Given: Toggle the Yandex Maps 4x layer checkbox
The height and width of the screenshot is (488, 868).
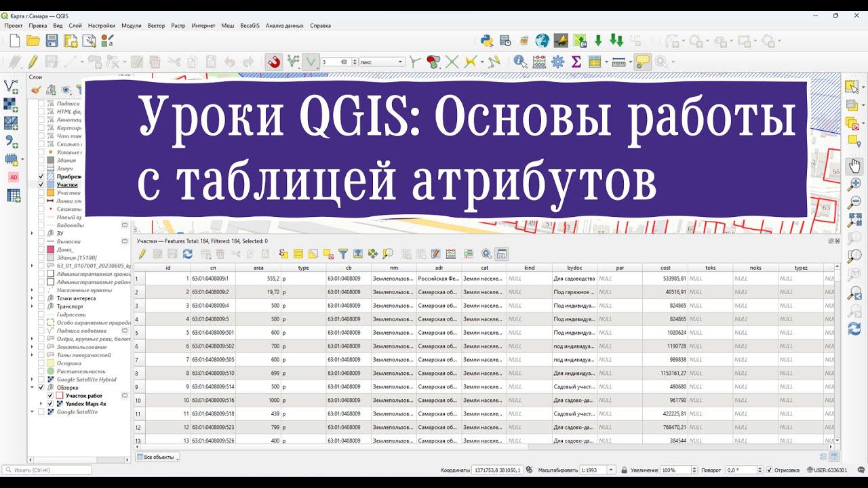Looking at the screenshot, I should 50,404.
